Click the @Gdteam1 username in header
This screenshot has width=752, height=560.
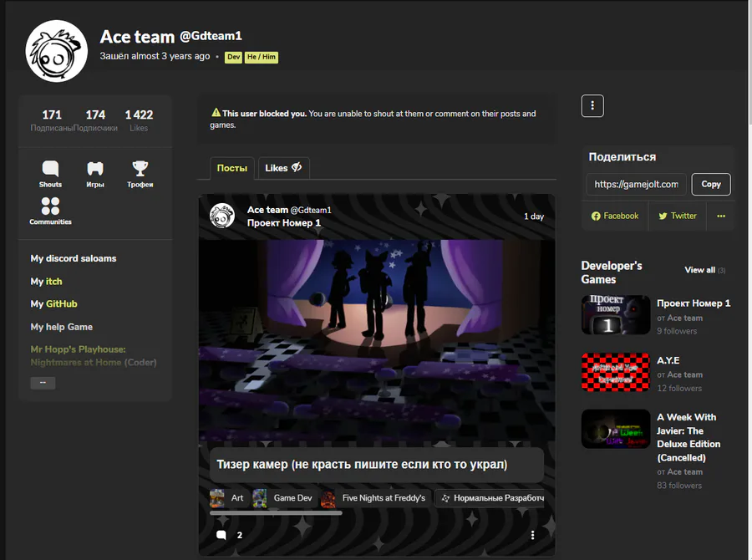pyautogui.click(x=211, y=36)
